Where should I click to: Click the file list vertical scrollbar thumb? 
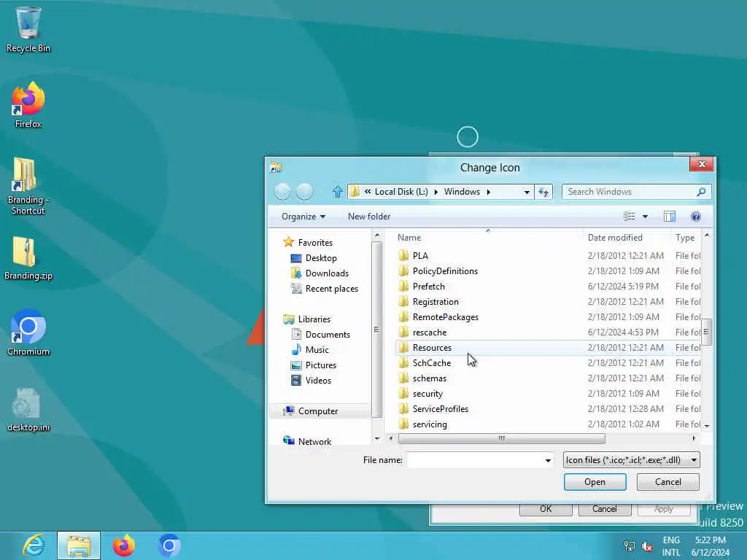(706, 332)
